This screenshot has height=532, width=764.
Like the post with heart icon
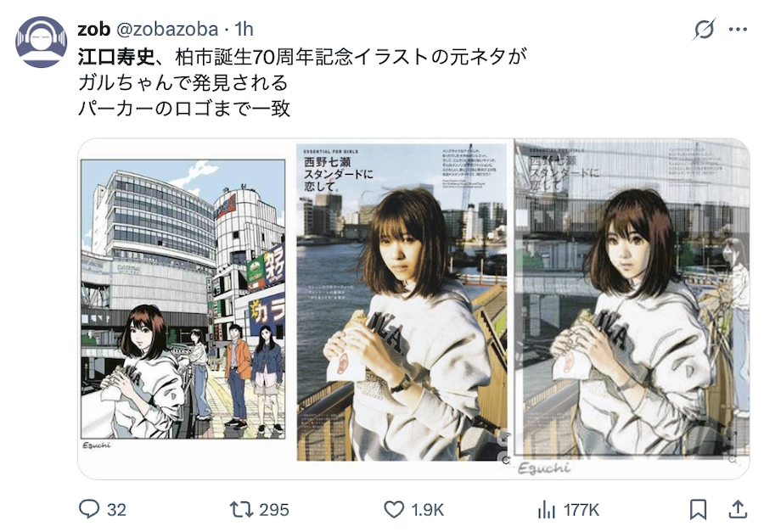[x=394, y=510]
